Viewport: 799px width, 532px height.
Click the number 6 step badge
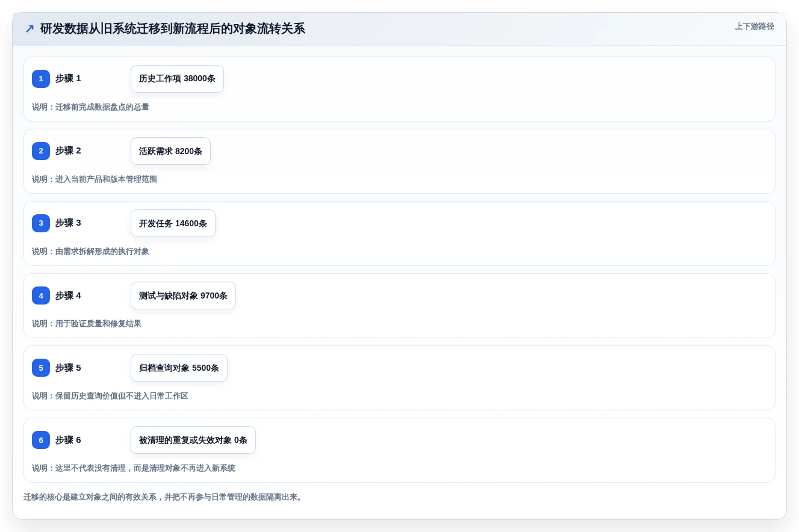click(41, 440)
